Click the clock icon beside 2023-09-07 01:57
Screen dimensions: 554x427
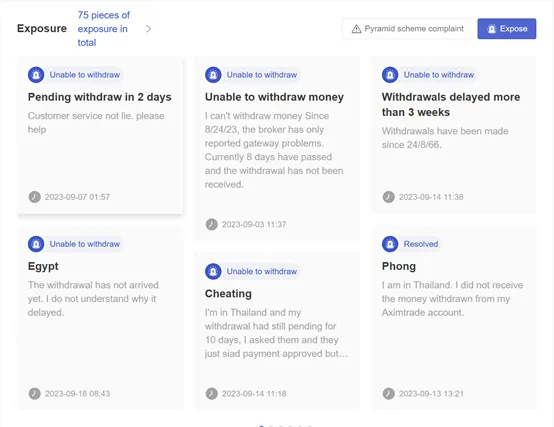(35, 197)
